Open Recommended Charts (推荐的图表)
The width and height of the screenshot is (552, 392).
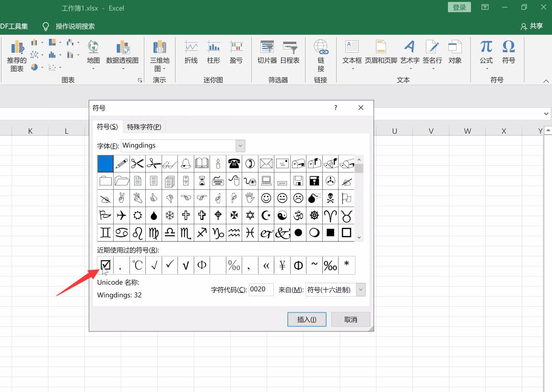17,56
